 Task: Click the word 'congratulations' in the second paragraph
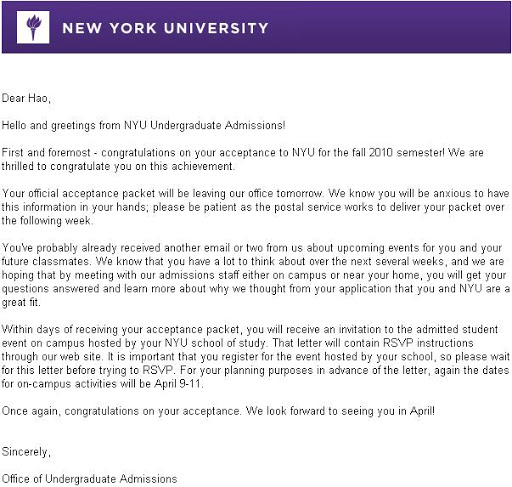(x=138, y=153)
